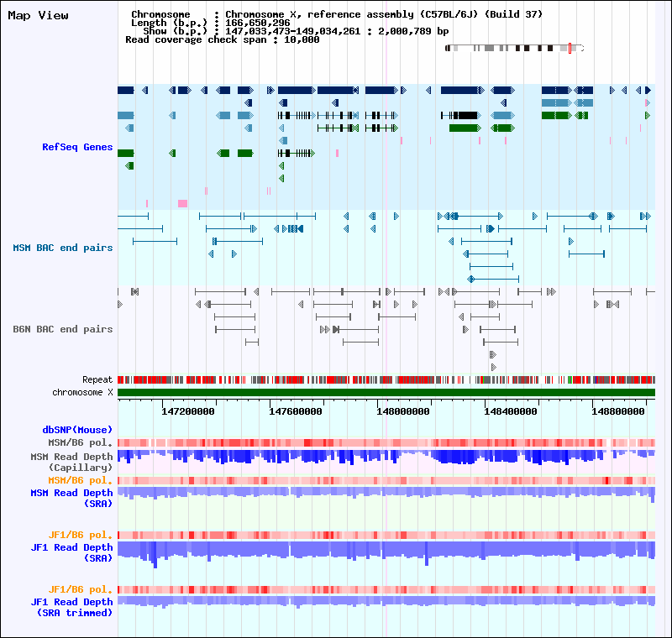The width and height of the screenshot is (672, 638).
Task: Select the B6N BAC end pairs label
Action: click(x=62, y=329)
